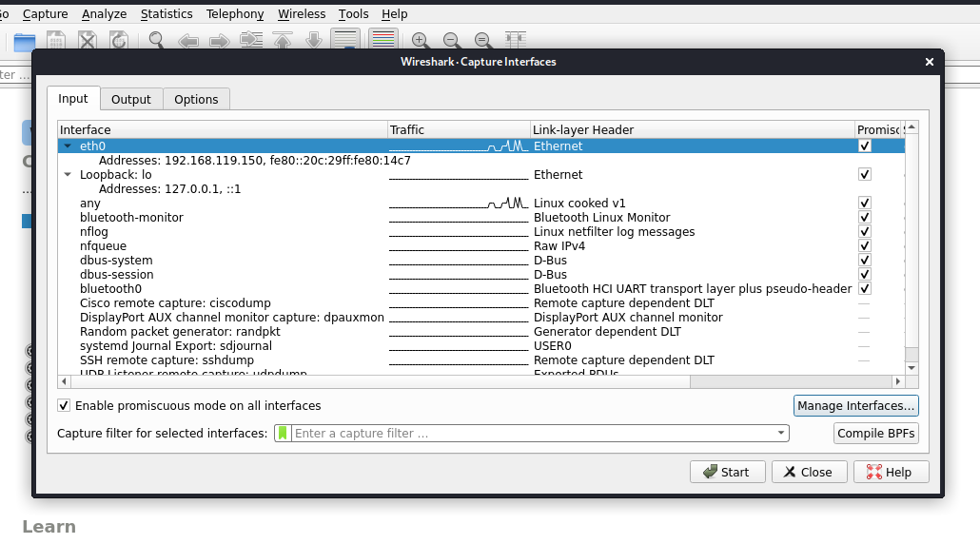Screen dimensions: 980x544
Task: Toggle promiscuous checkbox for bluetooth0
Action: click(x=864, y=288)
